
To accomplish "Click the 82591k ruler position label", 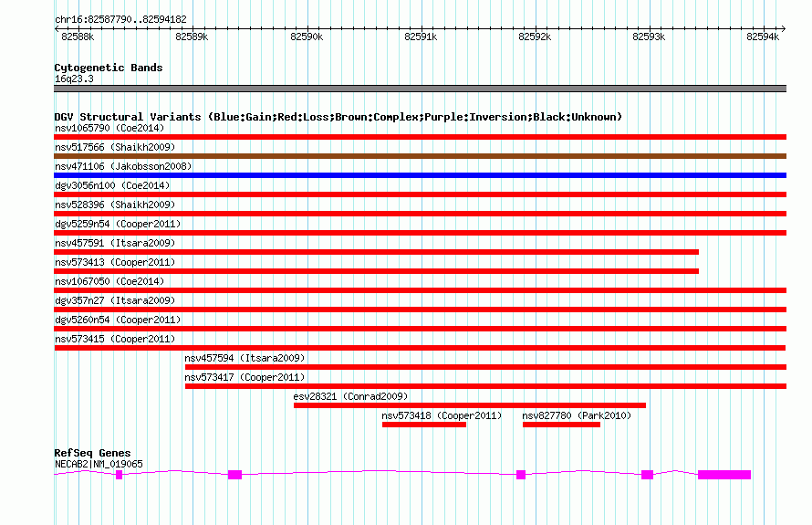I will [x=421, y=37].
